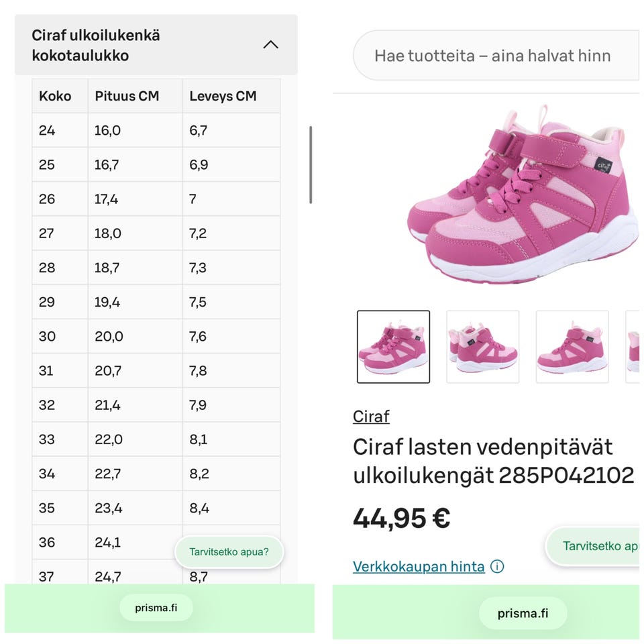Select the partially visible fourth thumbnail
Viewport: 644px width, 644px height.
633,347
